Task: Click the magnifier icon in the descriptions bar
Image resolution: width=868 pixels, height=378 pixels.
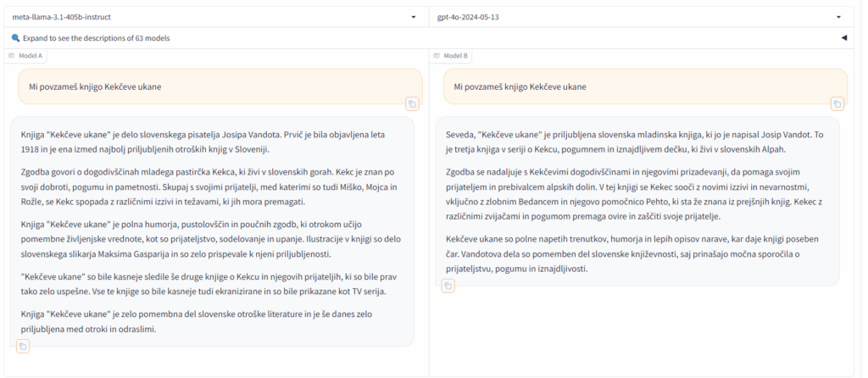Action: [x=15, y=37]
